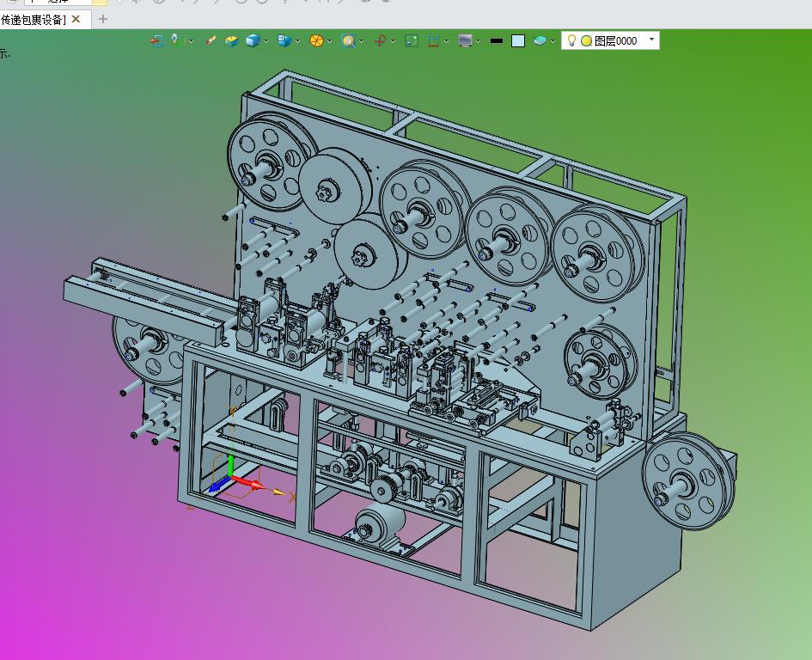812x660 pixels.
Task: Toggle the layer light bulb visibility icon
Action: pyautogui.click(x=571, y=40)
